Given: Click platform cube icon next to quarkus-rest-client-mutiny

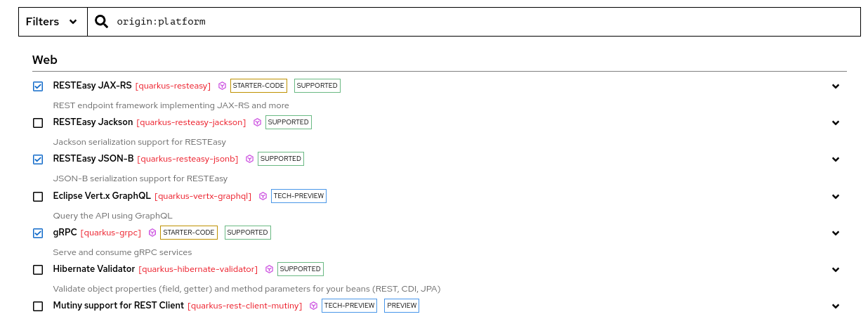Looking at the screenshot, I should tap(313, 306).
